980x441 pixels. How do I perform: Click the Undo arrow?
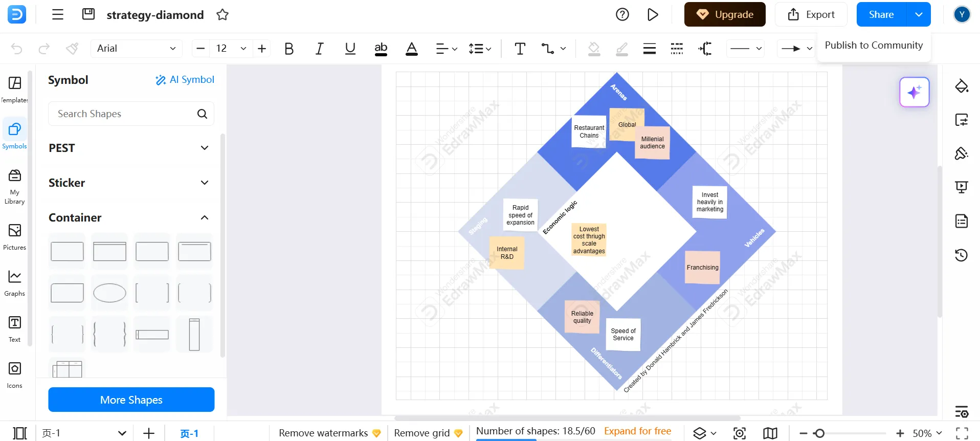[x=17, y=49]
